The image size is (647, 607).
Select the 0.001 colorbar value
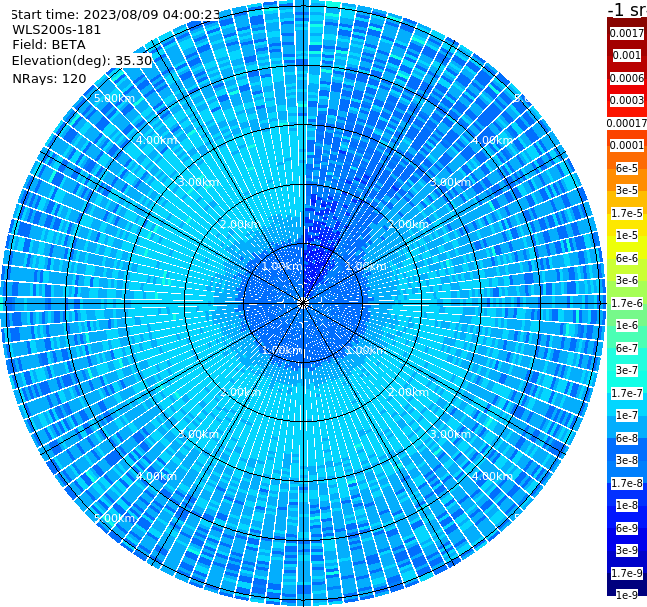coord(627,55)
